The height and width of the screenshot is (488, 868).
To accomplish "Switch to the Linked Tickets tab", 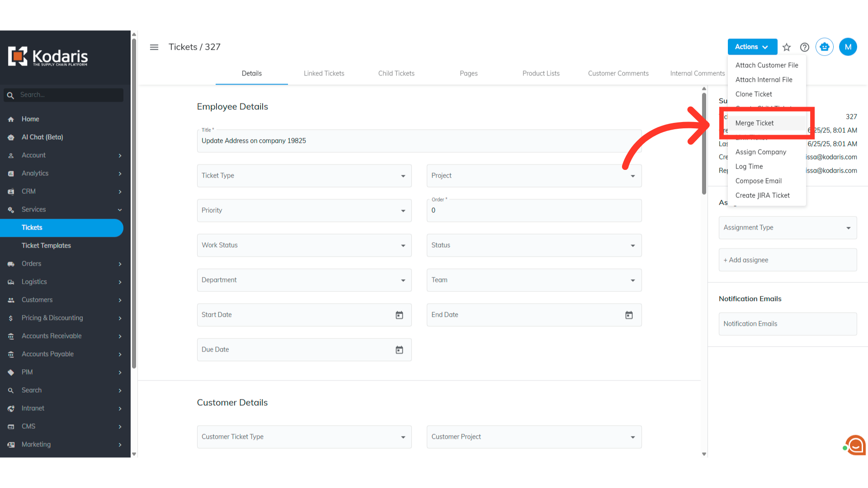I will tap(324, 73).
